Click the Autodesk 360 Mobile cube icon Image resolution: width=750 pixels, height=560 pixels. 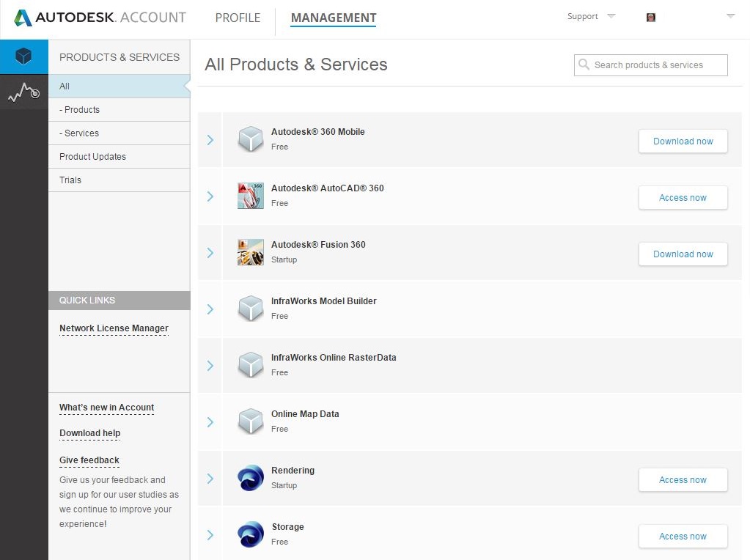(251, 139)
